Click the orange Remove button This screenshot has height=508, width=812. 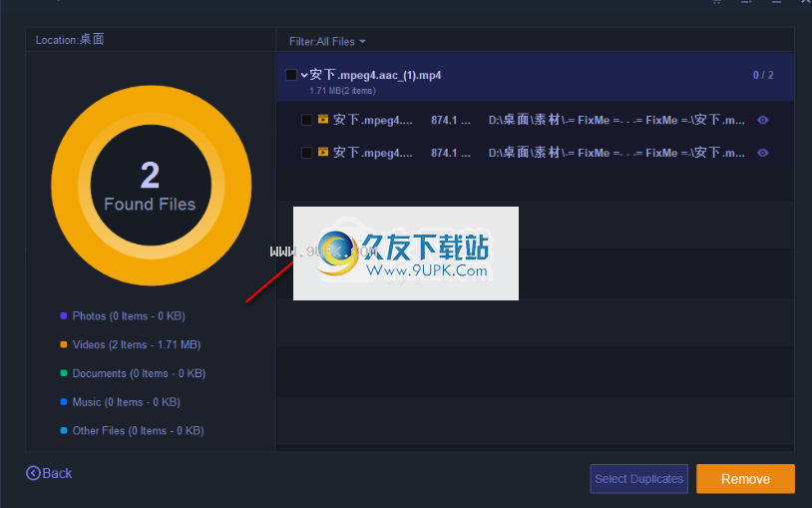pos(745,478)
